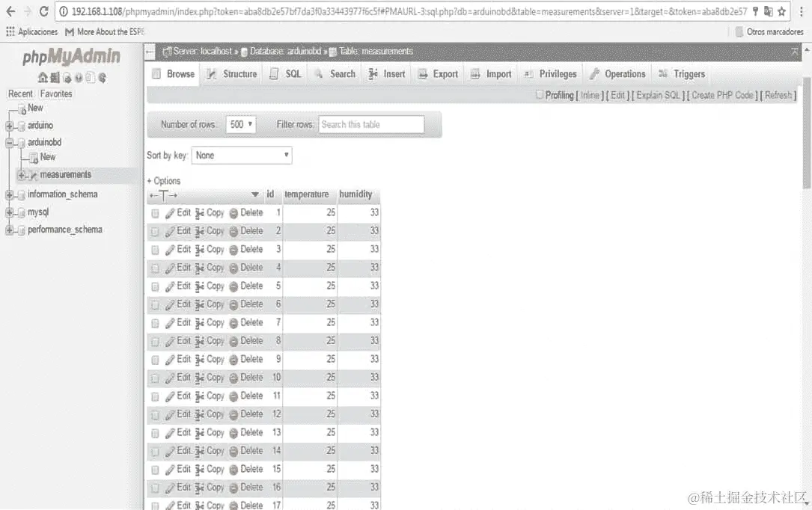The width and height of the screenshot is (812, 510).
Task: Open the Search tab
Action: (335, 74)
